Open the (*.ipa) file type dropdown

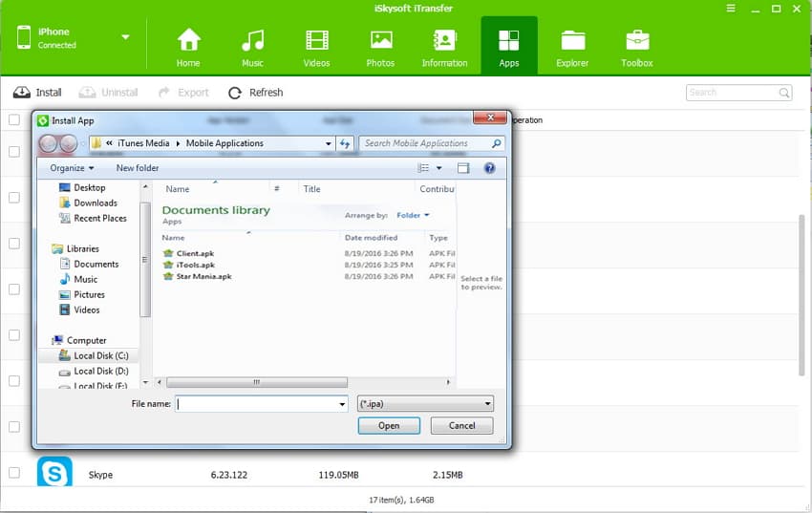425,404
